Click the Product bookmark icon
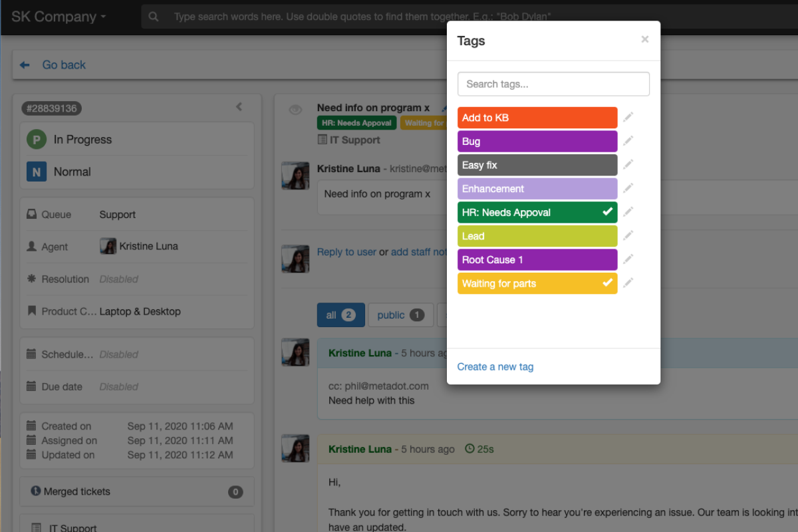 coord(31,311)
